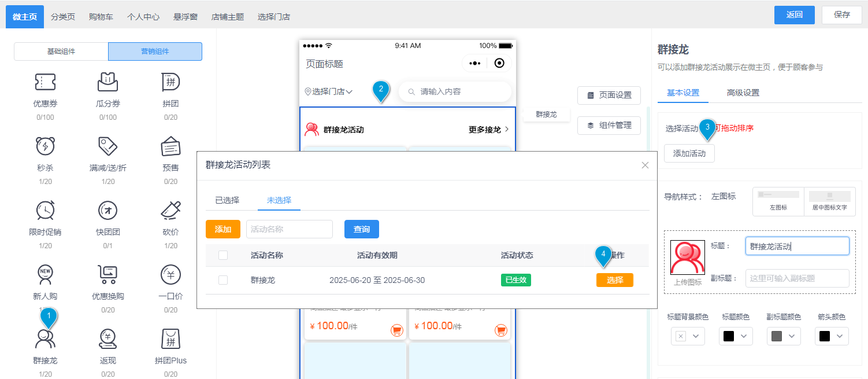
Task: Select the 优惠券 coupon component icon
Action: pos(45,83)
